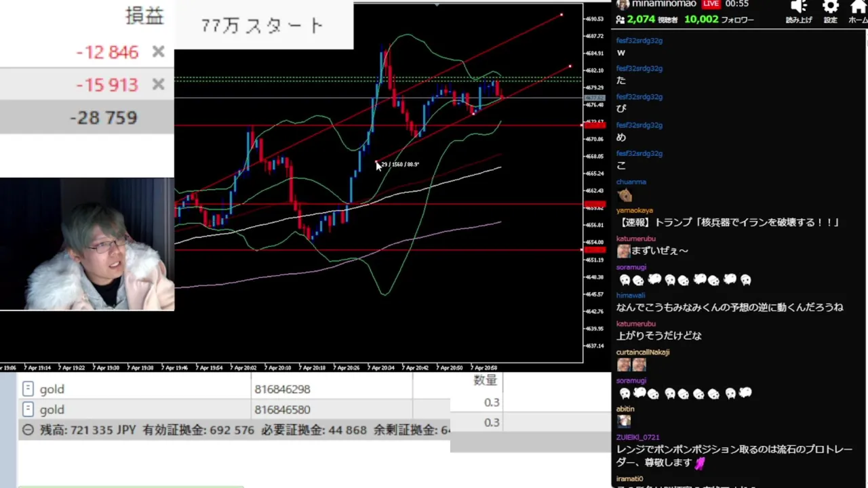The height and width of the screenshot is (488, 868).
Task: Click the なんでこうもみなみくんの chat message
Action: click(x=730, y=307)
